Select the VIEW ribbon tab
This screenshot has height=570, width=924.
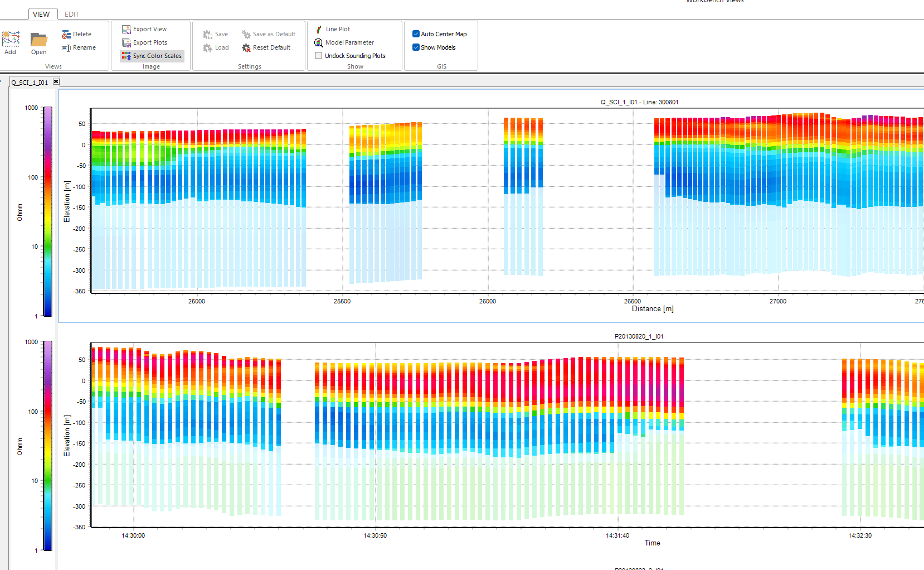tap(41, 14)
